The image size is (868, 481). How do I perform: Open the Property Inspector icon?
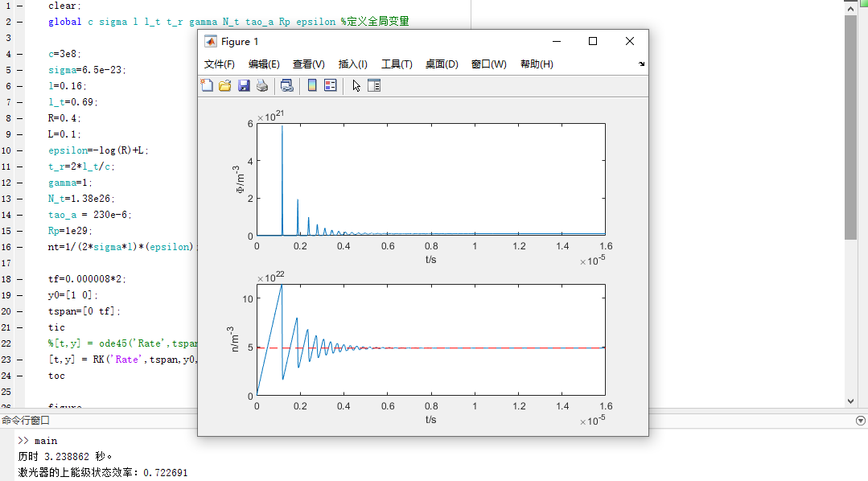tap(374, 85)
